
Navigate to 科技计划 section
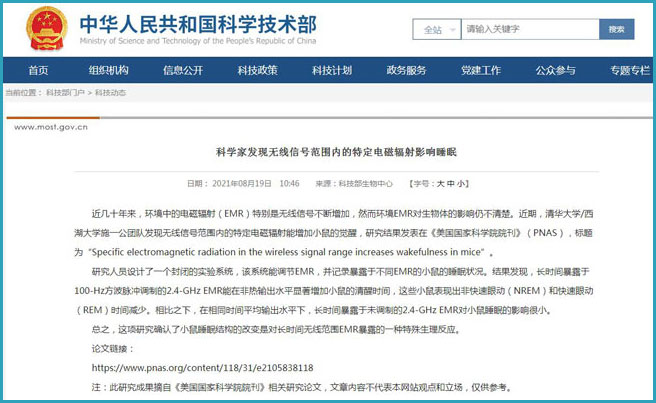click(332, 71)
